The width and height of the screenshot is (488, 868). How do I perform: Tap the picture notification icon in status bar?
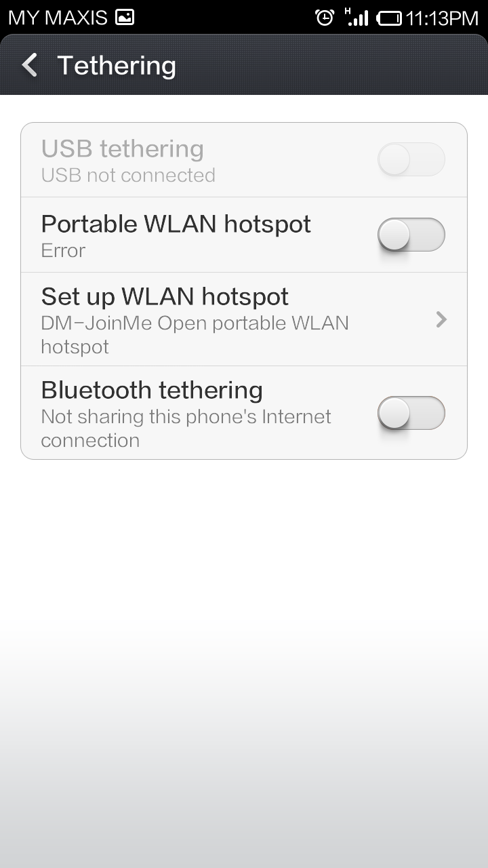124,18
